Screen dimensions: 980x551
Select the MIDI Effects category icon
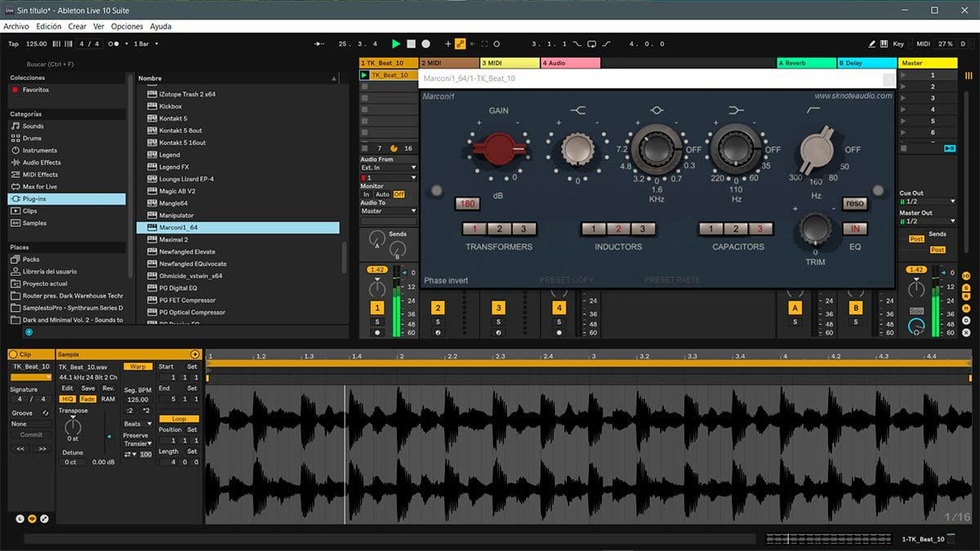tap(16, 175)
